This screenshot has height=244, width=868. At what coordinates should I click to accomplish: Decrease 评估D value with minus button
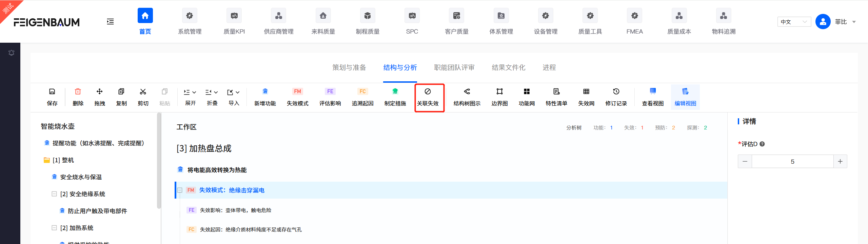pyautogui.click(x=745, y=161)
